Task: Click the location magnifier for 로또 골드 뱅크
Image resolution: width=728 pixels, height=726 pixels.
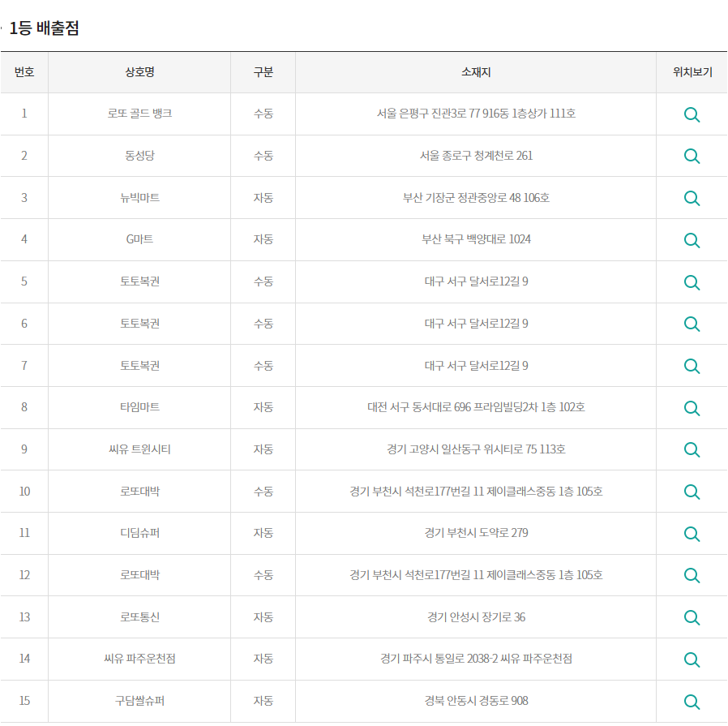Action: coord(692,114)
